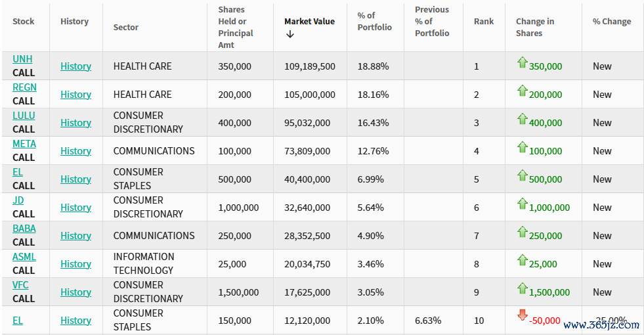This screenshot has height=335, width=644.
Task: Select market value 105,000,000
Action: [x=310, y=95]
